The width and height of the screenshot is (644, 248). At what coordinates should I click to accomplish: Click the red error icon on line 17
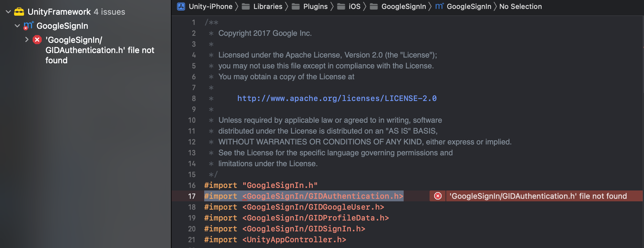(437, 196)
